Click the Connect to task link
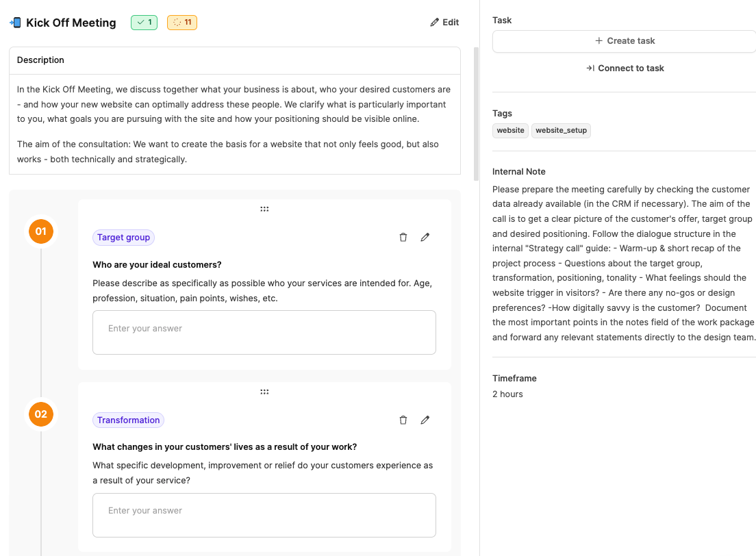 tap(625, 68)
